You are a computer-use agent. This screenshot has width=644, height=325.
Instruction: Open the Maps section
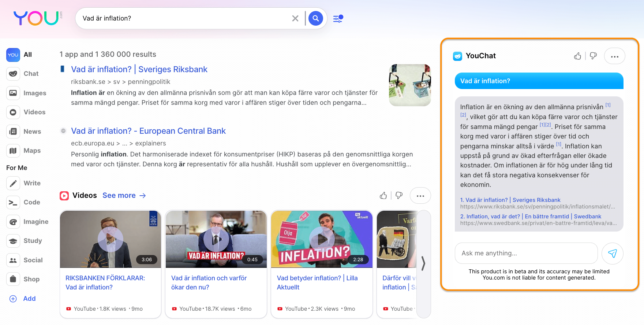coord(23,151)
